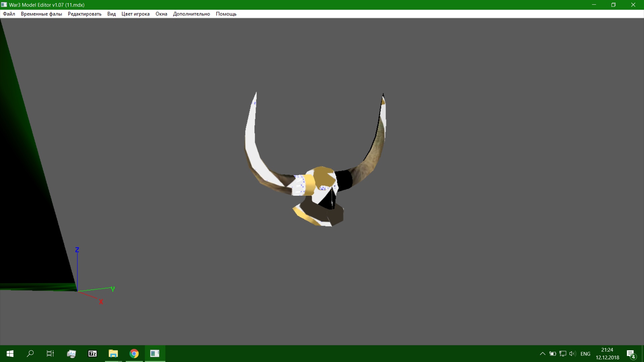
Task: Click War3 Model Editor taskbar icon
Action: click(x=155, y=354)
